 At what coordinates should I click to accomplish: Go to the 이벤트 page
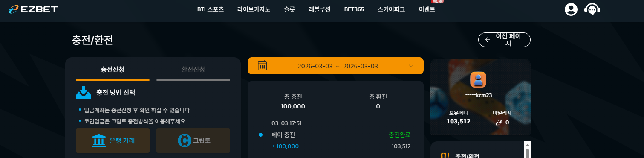pos(427,9)
